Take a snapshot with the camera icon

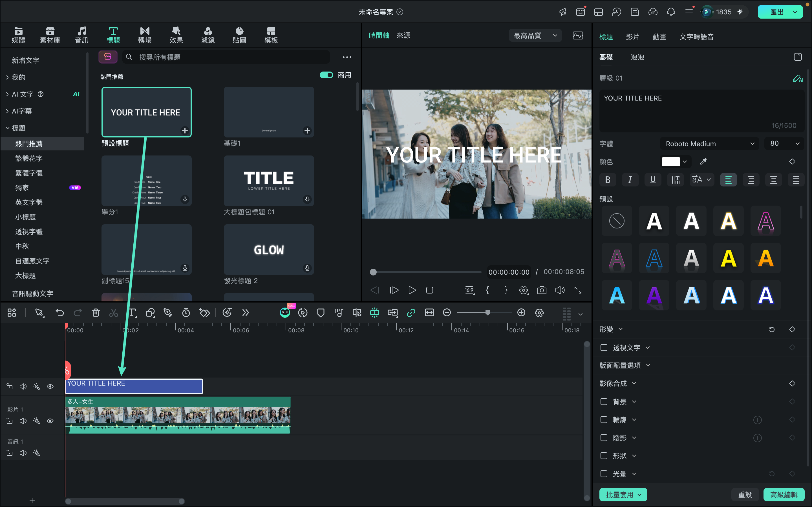point(542,290)
